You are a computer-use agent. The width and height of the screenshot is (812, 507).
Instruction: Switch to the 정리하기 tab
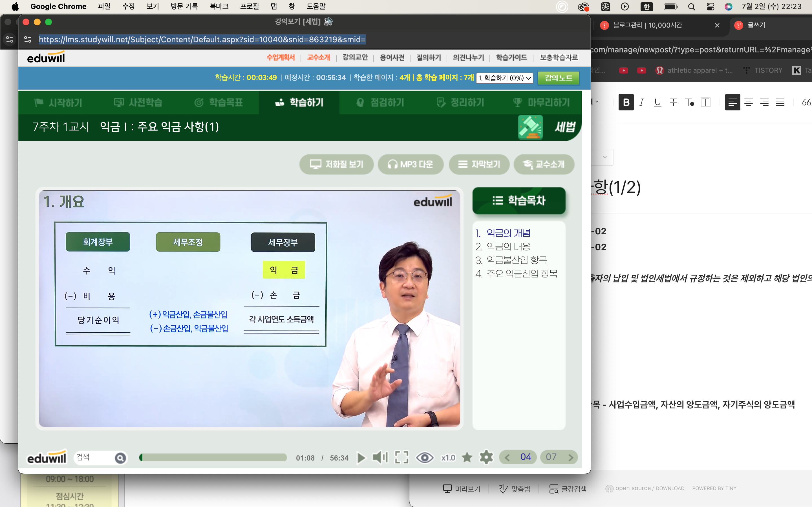[x=460, y=103]
